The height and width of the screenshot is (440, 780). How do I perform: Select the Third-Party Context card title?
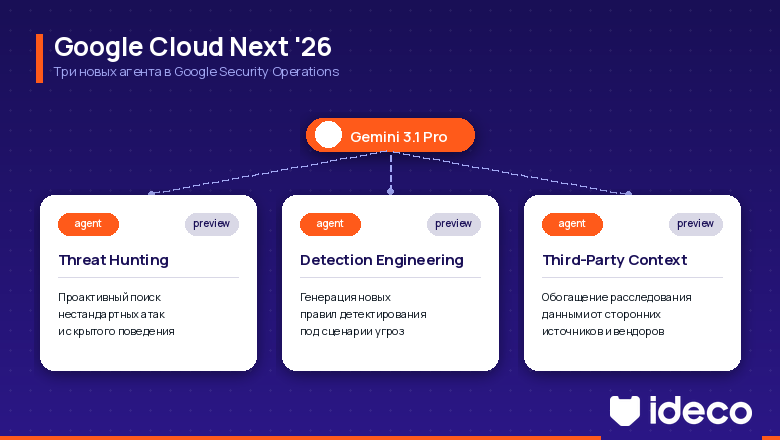(x=615, y=260)
